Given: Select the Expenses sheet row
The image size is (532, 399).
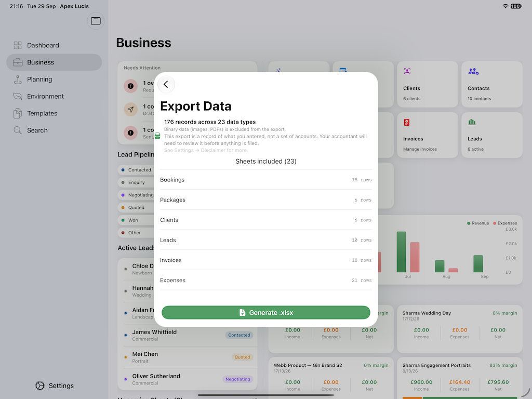Looking at the screenshot, I should 265,280.
